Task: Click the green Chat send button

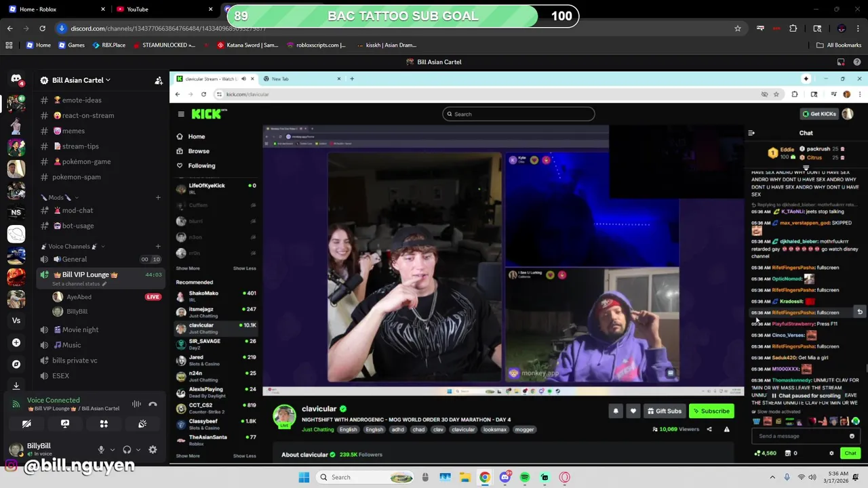Action: click(850, 453)
